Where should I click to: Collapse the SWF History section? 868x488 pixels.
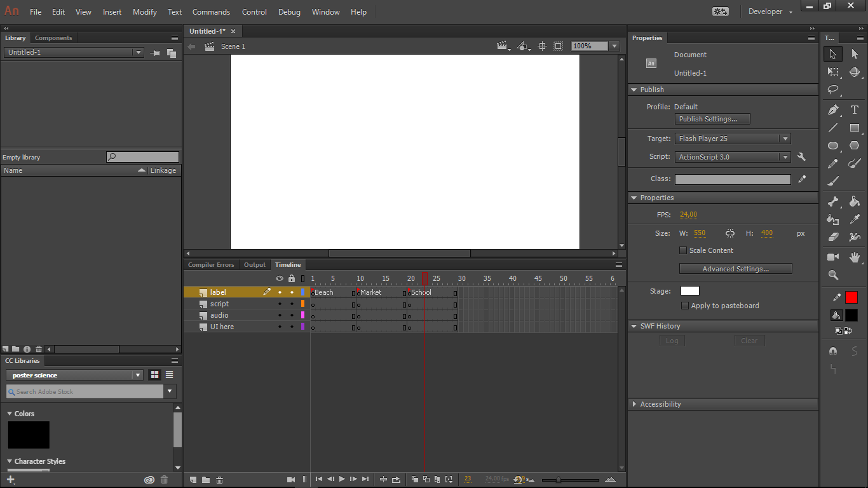[x=634, y=327]
